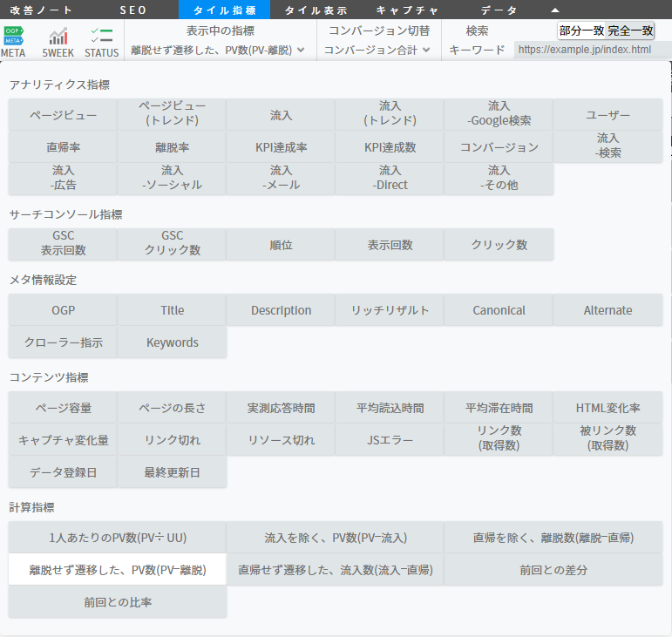Choose 流入(トレンド) metric
This screenshot has width=672, height=637.
tap(390, 115)
